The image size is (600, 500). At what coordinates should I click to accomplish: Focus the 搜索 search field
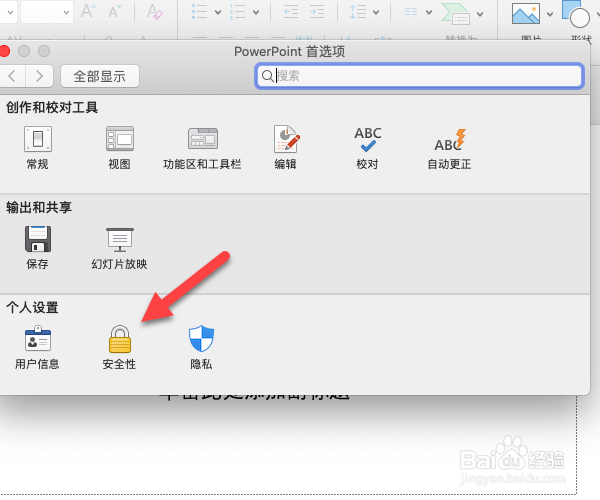[x=419, y=76]
